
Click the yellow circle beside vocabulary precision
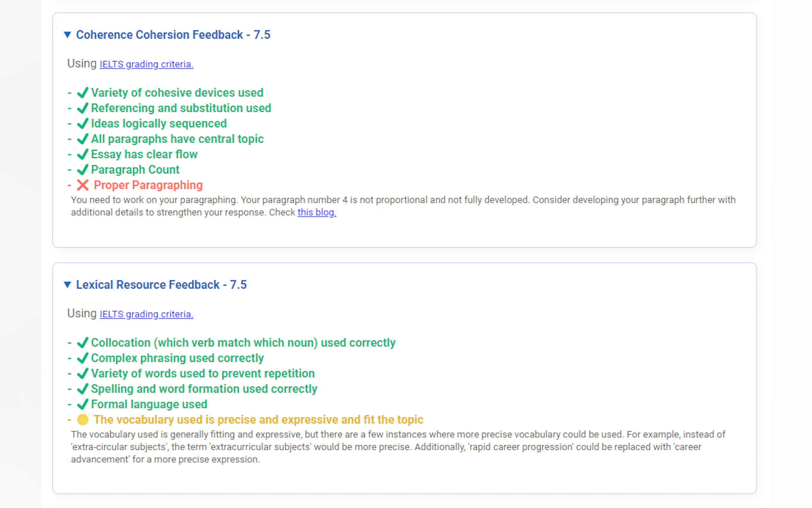click(82, 419)
